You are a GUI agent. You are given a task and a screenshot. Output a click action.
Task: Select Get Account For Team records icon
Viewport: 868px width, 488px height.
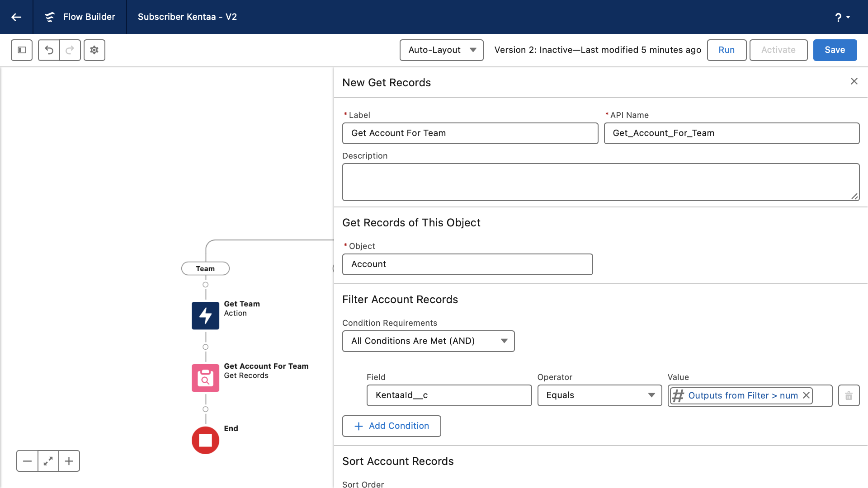click(206, 378)
